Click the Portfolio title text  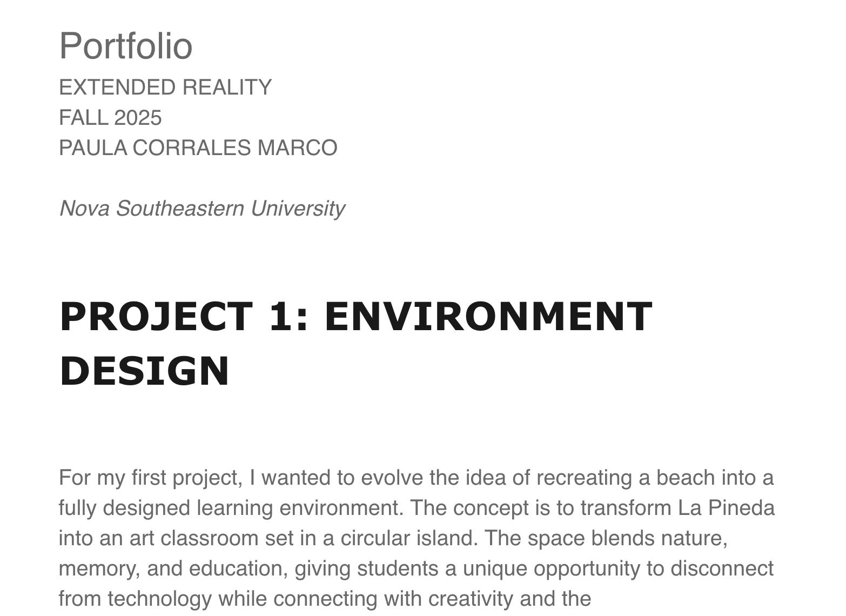point(125,46)
